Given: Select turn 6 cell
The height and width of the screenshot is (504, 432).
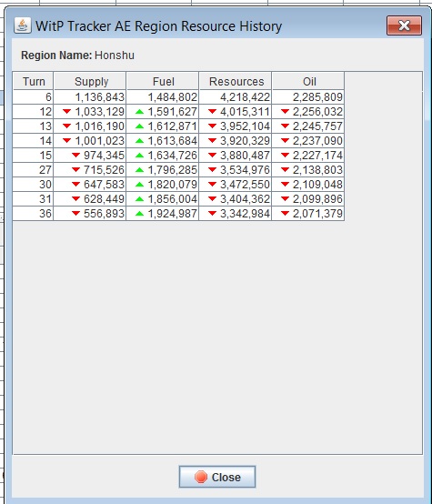Looking at the screenshot, I should pyautogui.click(x=33, y=97).
